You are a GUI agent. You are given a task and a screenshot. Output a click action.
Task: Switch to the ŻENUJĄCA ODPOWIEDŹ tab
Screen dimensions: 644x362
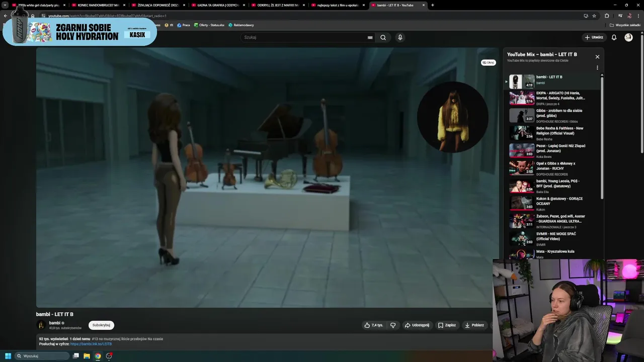(x=157, y=5)
